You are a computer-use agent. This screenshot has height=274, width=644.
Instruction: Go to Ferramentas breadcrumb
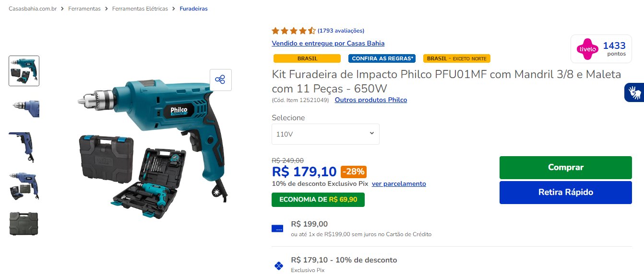coord(84,9)
